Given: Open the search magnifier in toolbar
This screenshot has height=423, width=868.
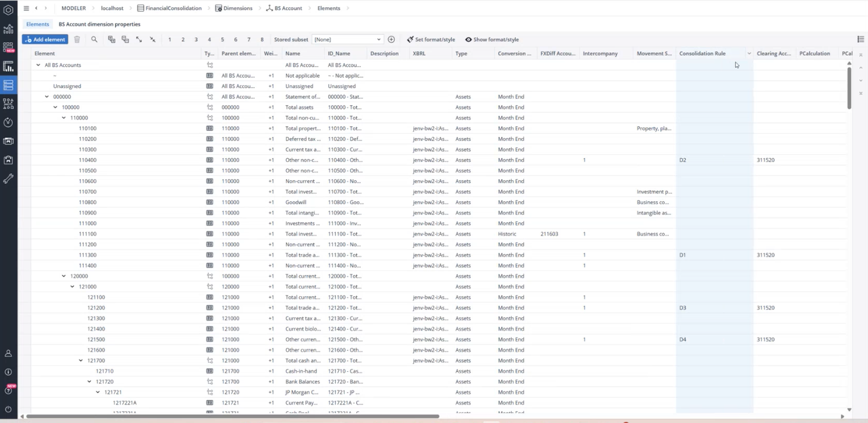Looking at the screenshot, I should [94, 40].
